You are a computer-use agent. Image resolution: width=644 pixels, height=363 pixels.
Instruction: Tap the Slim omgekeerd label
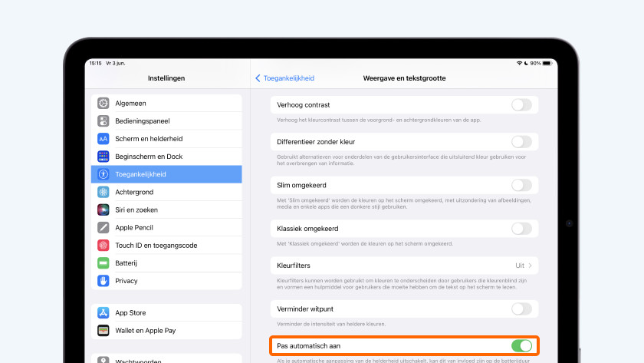301,186
